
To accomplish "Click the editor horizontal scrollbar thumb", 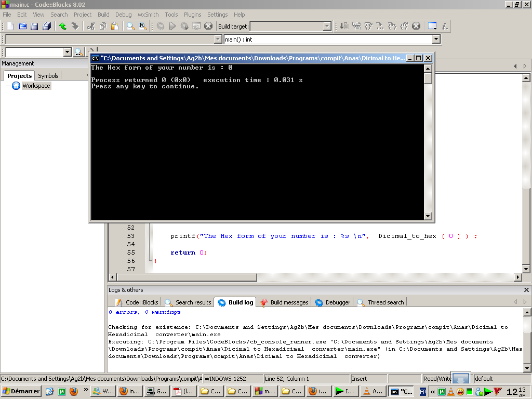I will click(187, 277).
